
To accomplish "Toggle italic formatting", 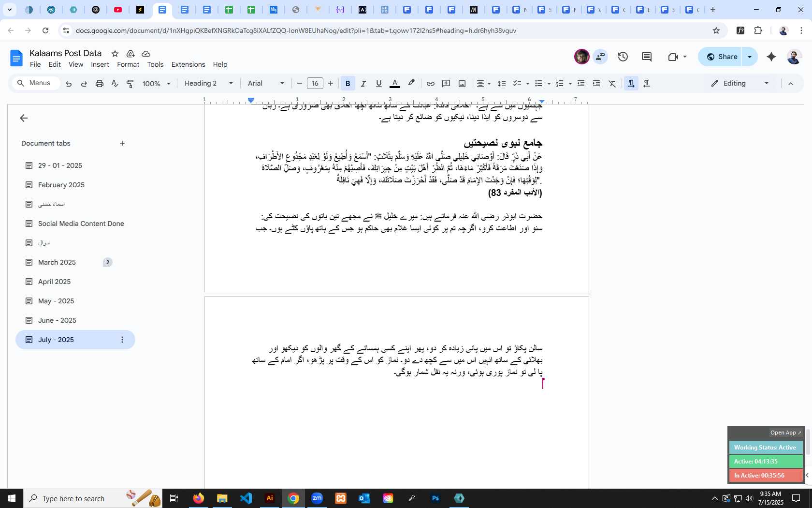I will pos(363,84).
